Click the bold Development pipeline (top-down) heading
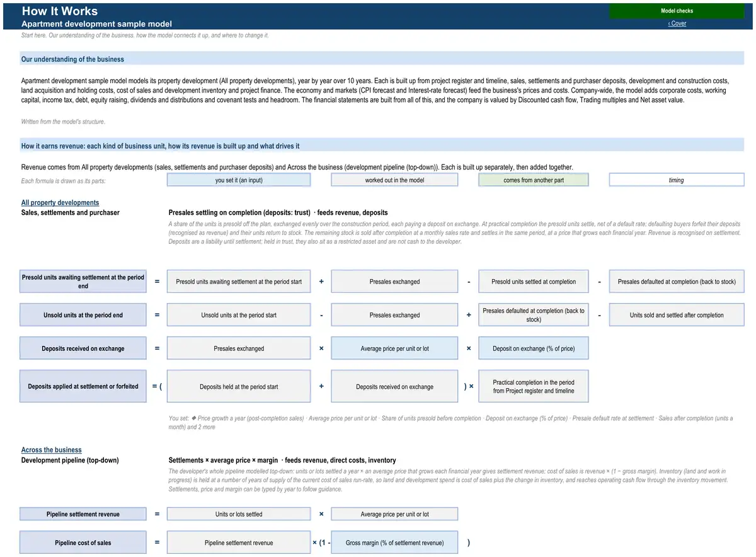Screen dimensions: 756x557 coord(70,460)
